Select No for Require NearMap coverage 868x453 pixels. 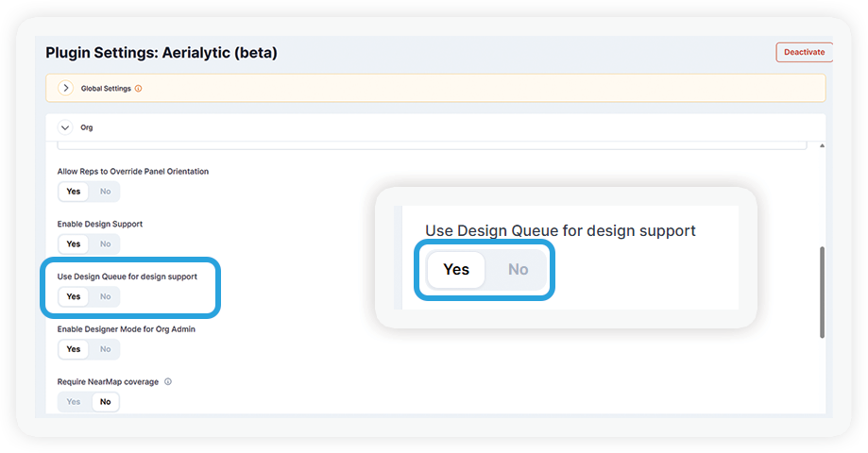(x=105, y=401)
